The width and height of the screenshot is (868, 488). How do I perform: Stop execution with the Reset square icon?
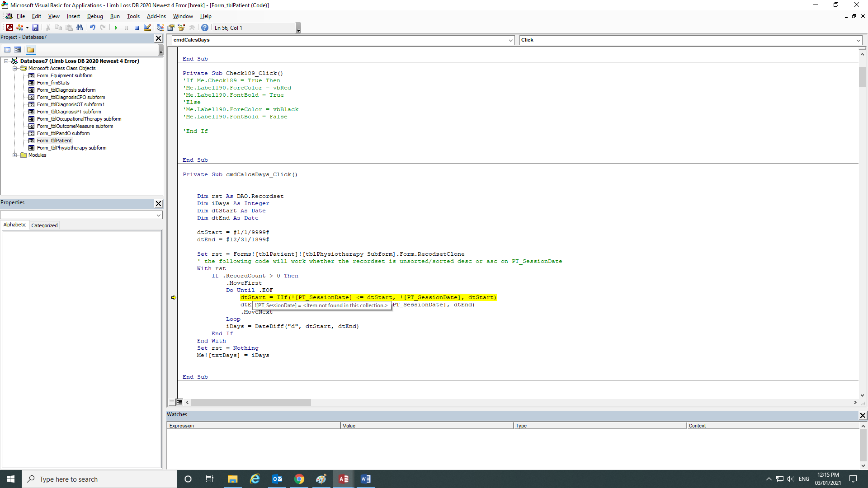(x=137, y=28)
